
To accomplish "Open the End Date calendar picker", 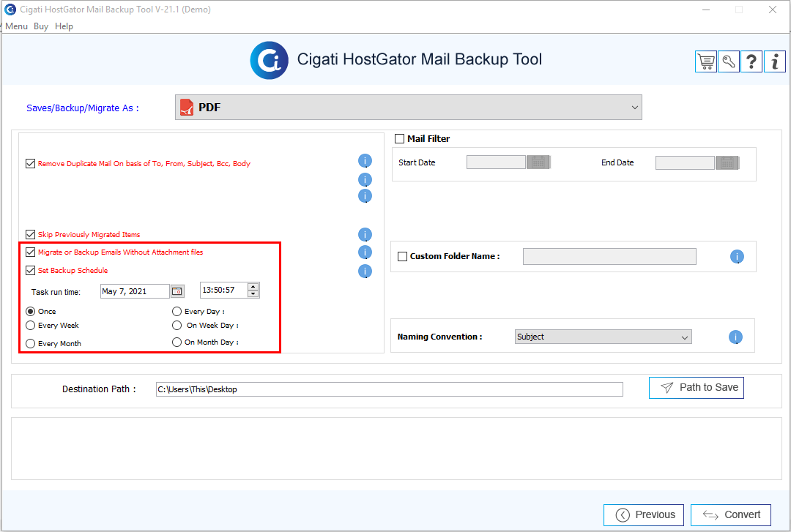I will 727,163.
